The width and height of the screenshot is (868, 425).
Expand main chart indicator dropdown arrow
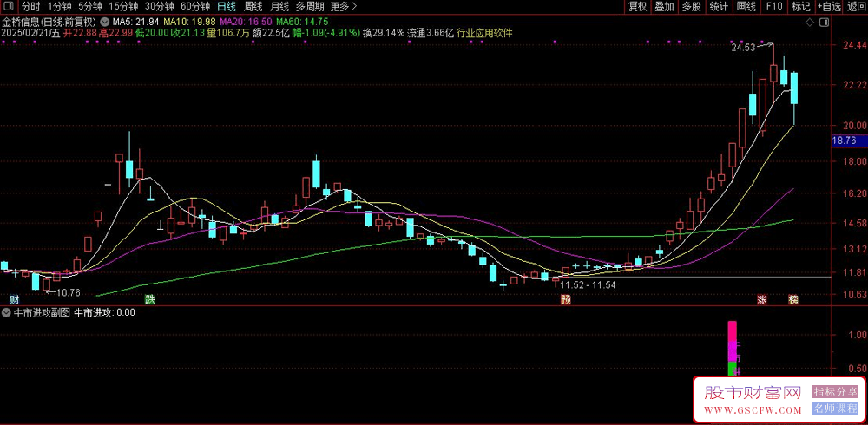106,22
